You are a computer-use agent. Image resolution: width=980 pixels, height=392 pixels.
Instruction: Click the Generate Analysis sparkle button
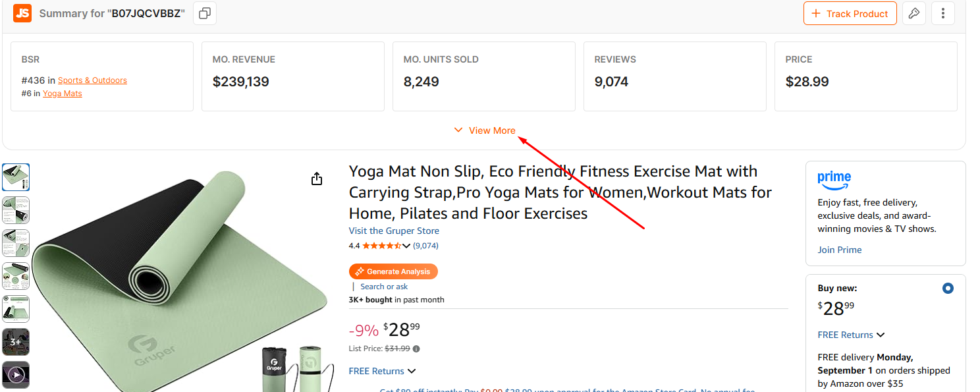click(393, 271)
